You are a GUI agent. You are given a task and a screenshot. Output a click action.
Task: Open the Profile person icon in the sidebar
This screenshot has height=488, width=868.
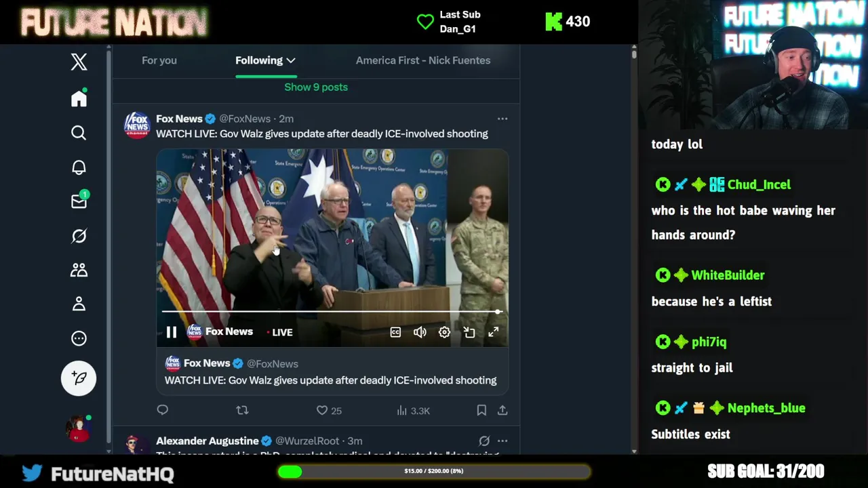point(79,304)
